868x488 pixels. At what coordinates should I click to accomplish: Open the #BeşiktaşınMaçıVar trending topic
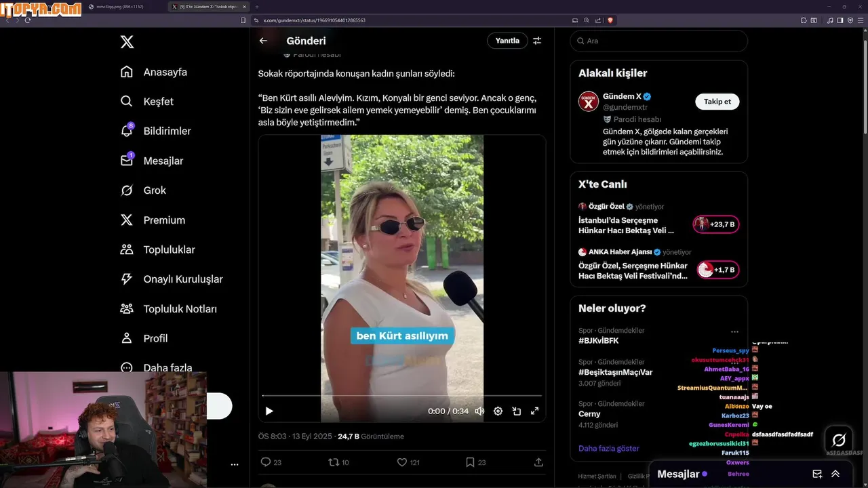[x=616, y=372]
